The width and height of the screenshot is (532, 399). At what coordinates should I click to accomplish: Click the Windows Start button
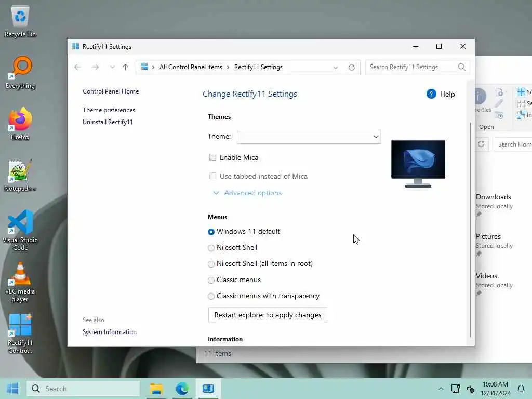pyautogui.click(x=12, y=389)
